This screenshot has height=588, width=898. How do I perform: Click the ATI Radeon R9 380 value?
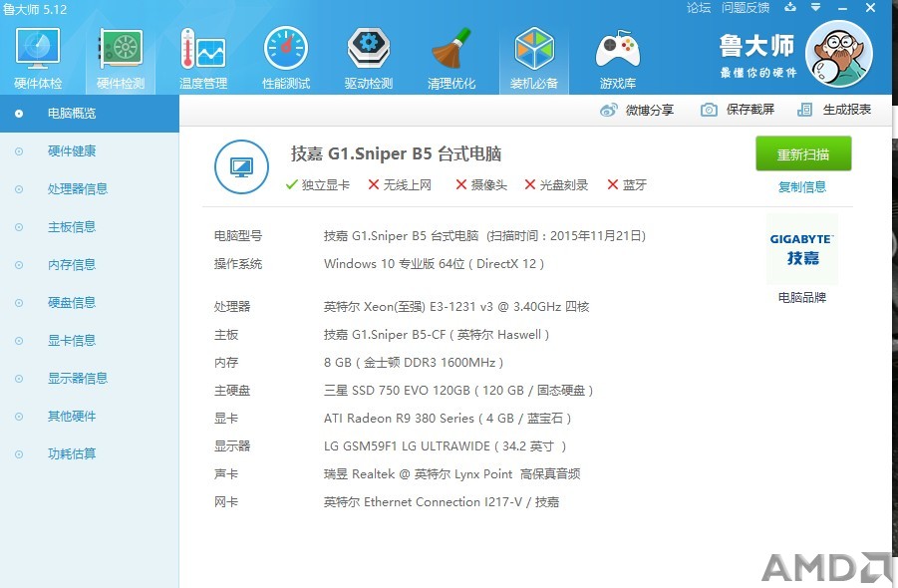[448, 418]
